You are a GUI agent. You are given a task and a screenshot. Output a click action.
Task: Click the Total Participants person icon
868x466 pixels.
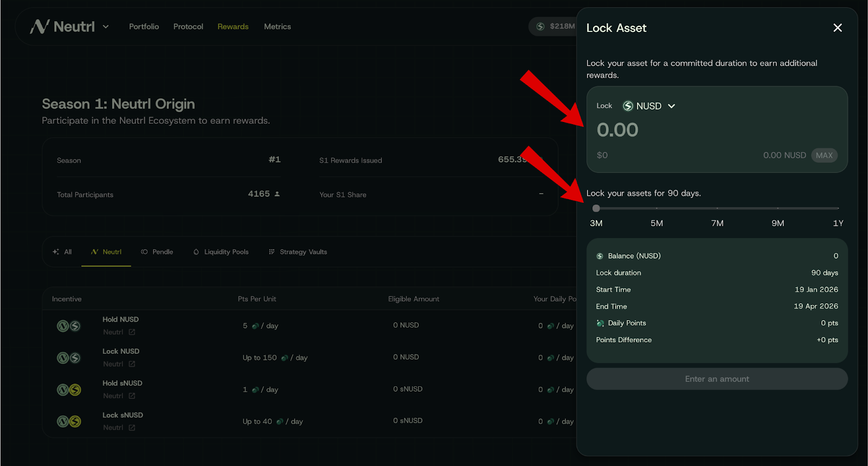277,194
